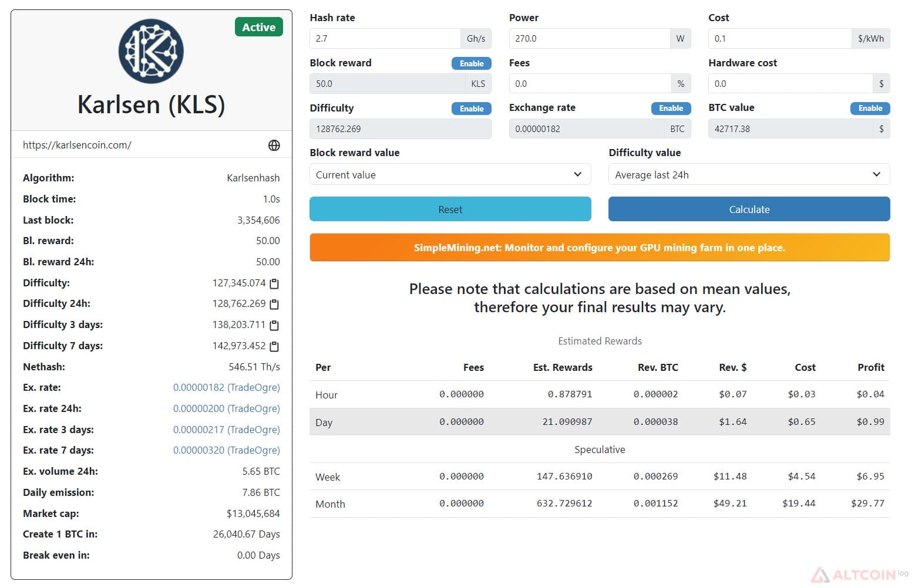Copy the Difficulty 24h value

(x=274, y=304)
